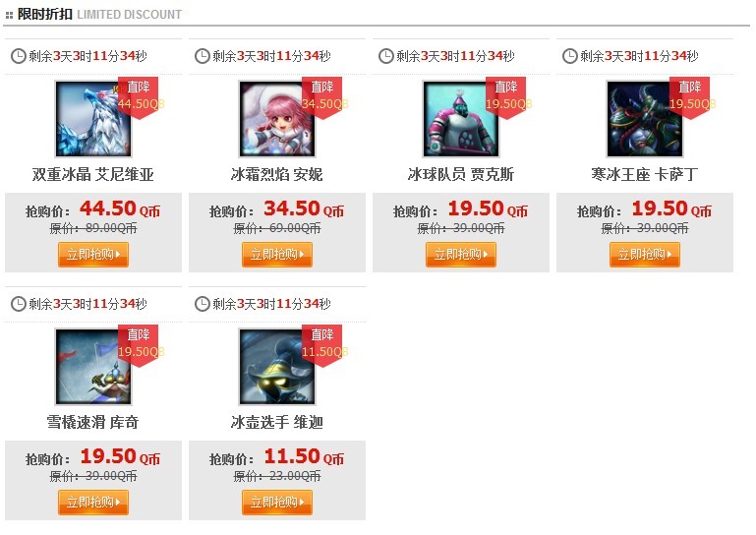The width and height of the screenshot is (756, 535).
Task: Click the countdown clock icon above 安妮
Action: pos(202,56)
